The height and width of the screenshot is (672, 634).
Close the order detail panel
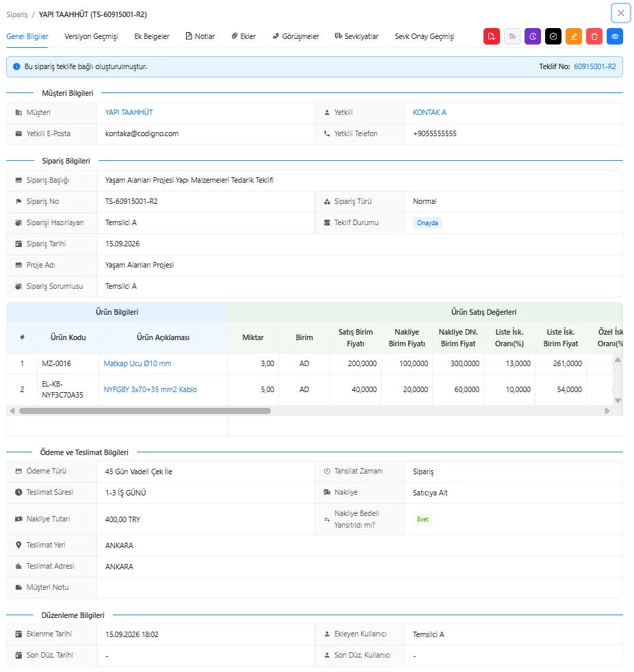tap(621, 13)
